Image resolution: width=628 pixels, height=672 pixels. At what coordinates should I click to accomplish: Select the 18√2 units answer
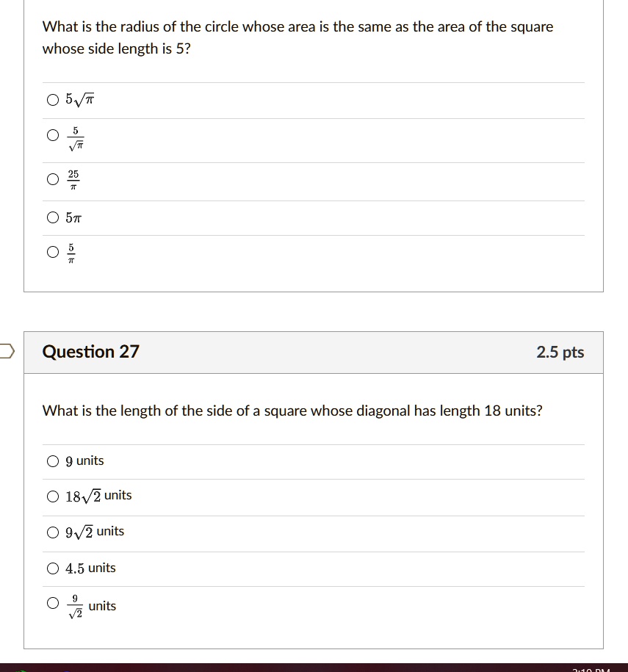53,496
